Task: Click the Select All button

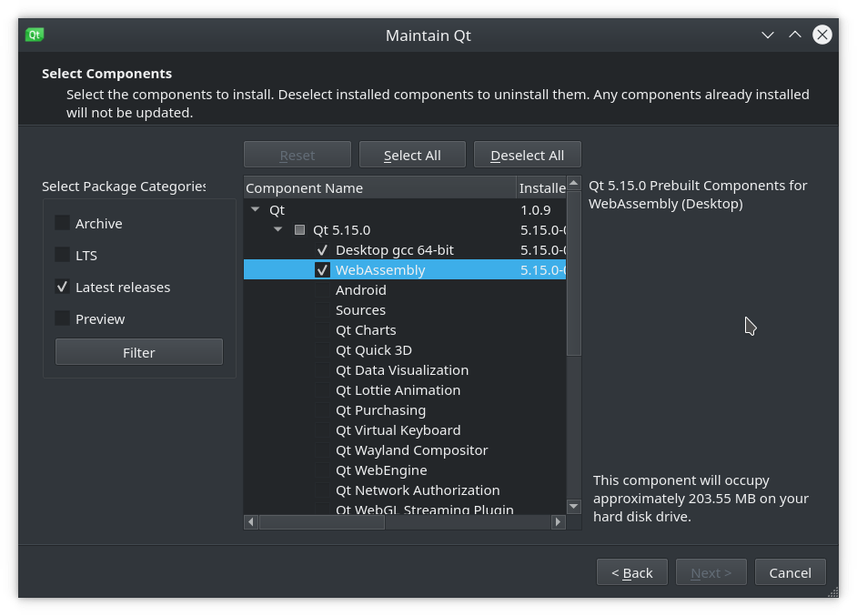Action: click(x=412, y=156)
